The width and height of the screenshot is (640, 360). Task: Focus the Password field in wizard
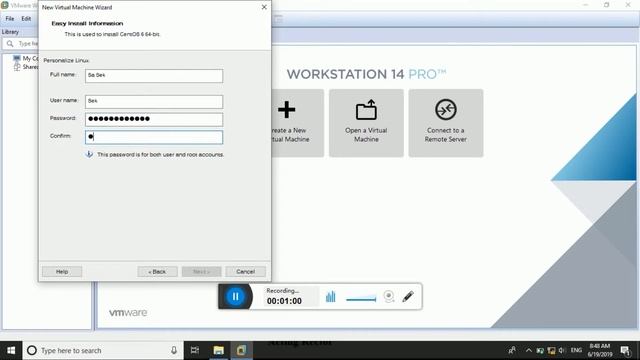(154, 119)
